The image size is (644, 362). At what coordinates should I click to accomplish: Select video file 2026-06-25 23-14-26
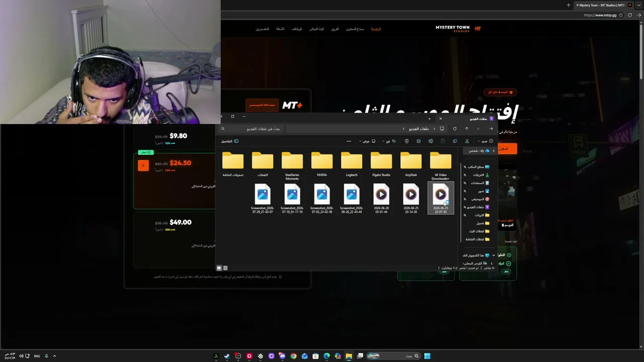point(411,199)
